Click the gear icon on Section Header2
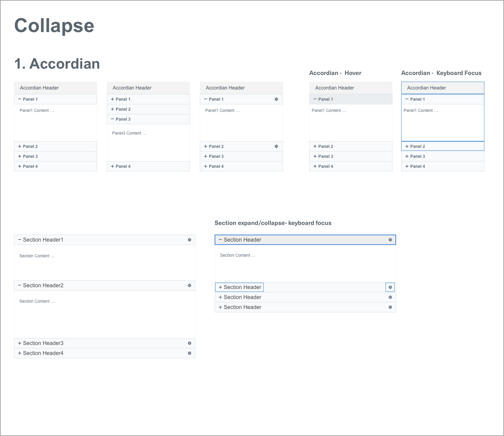Image resolution: width=504 pixels, height=436 pixels. [190, 285]
